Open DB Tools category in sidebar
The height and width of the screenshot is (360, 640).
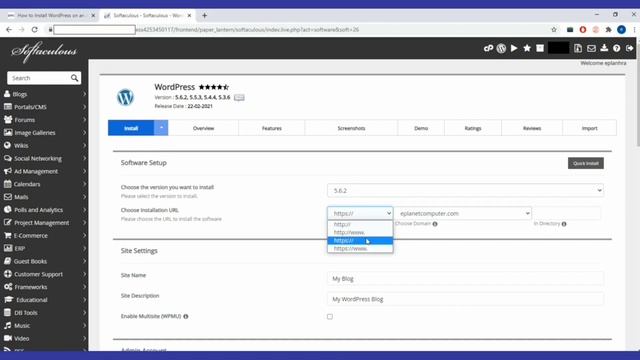[x=44, y=313]
